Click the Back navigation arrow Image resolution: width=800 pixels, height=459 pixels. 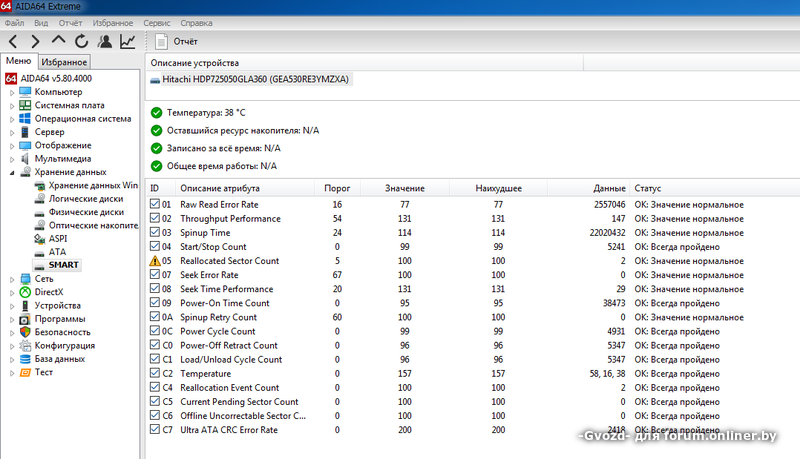click(x=13, y=41)
